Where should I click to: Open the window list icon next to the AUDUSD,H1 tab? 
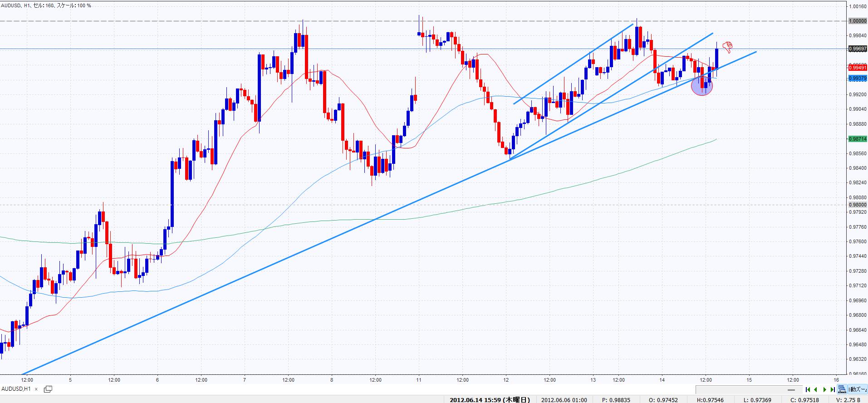[48, 389]
